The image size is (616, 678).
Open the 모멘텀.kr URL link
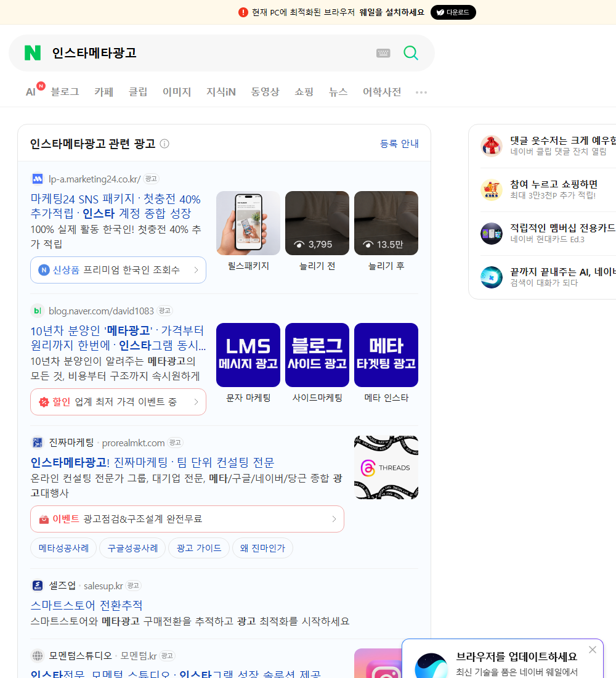click(x=139, y=656)
